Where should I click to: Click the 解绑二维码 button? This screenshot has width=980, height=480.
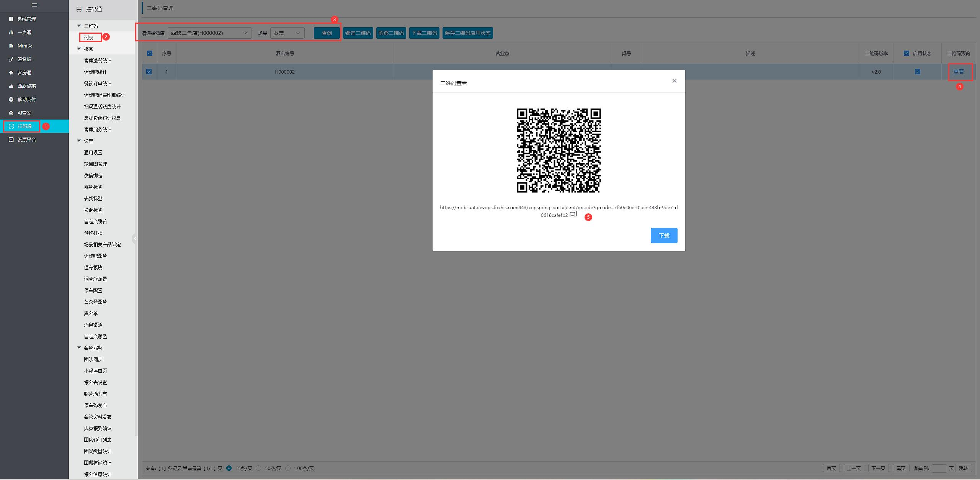(x=391, y=33)
